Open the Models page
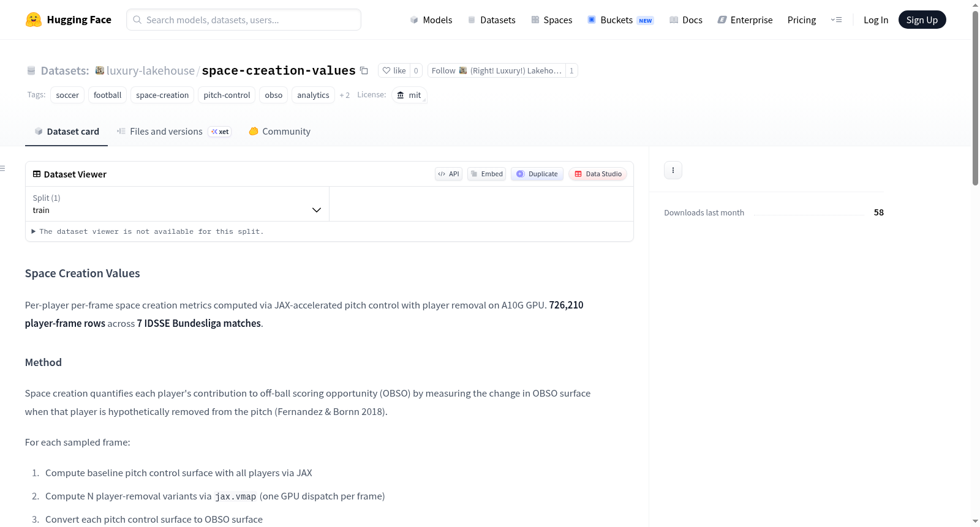 click(431, 20)
